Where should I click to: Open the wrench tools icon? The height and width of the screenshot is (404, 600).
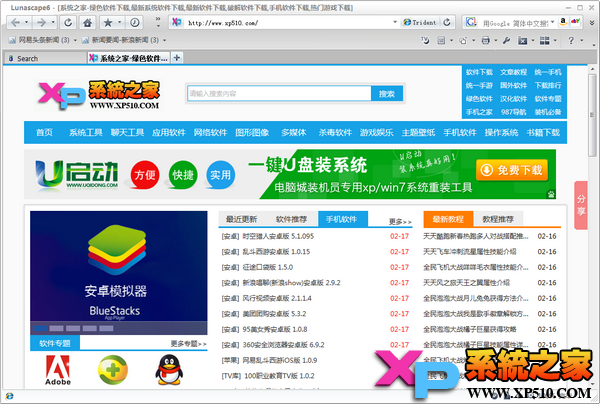[x=507, y=41]
